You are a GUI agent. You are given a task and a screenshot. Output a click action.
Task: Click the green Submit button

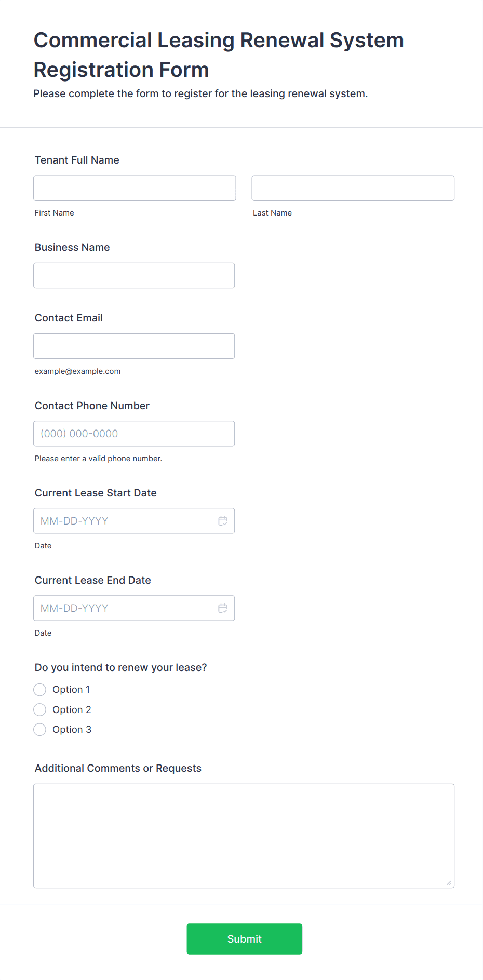point(244,938)
